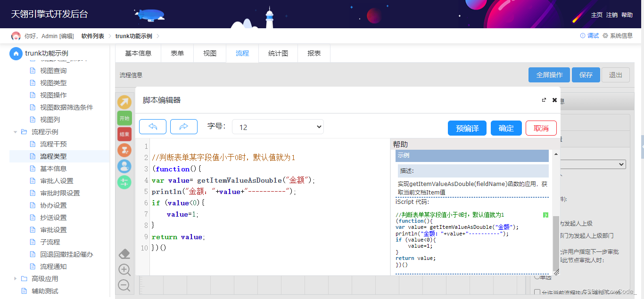Click the [编辑] link beside Admin
The width and height of the screenshot is (644, 299).
click(66, 36)
